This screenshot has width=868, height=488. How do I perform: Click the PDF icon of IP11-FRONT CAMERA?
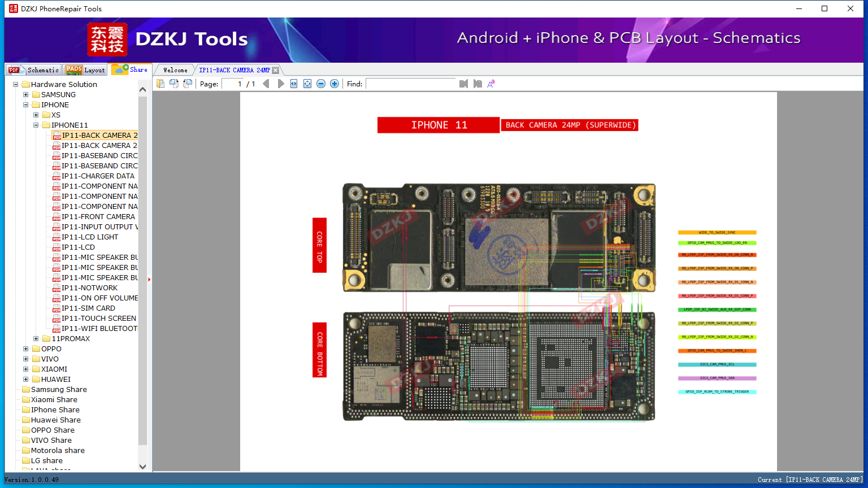pos(57,217)
